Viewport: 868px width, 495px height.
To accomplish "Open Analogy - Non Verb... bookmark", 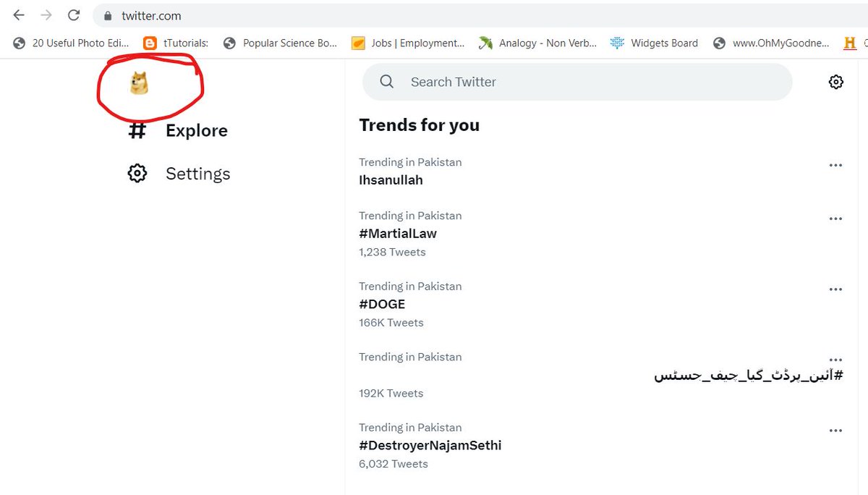I will pos(537,43).
